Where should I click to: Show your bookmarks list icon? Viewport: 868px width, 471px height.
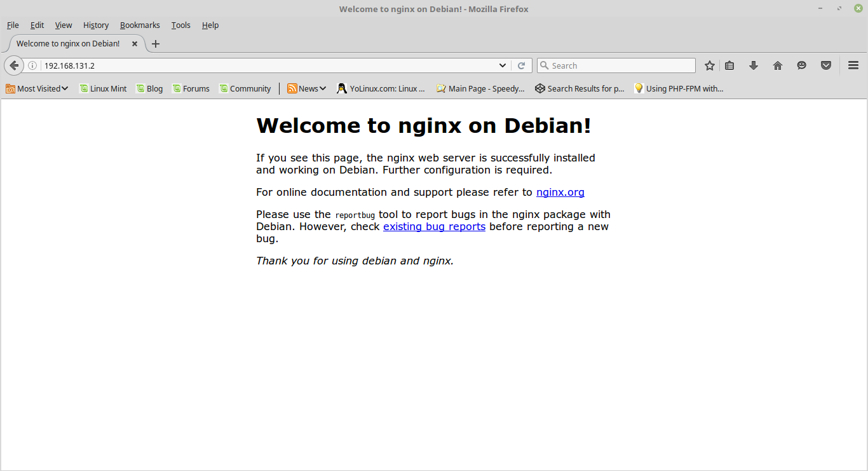click(729, 65)
